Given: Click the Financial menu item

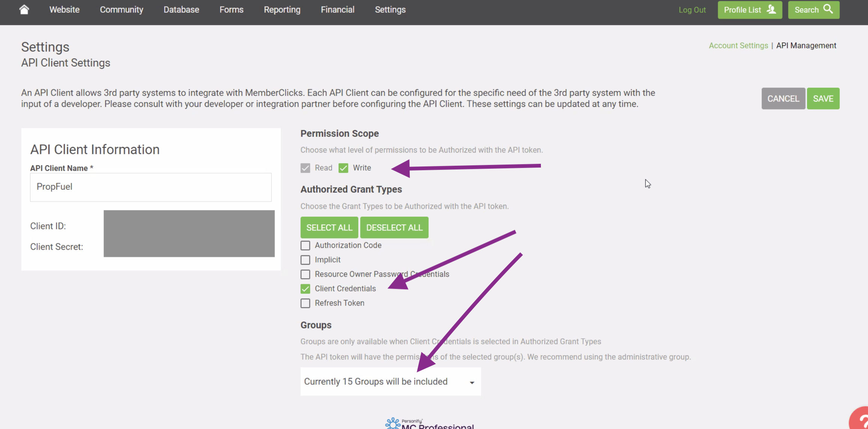Looking at the screenshot, I should tap(337, 9).
